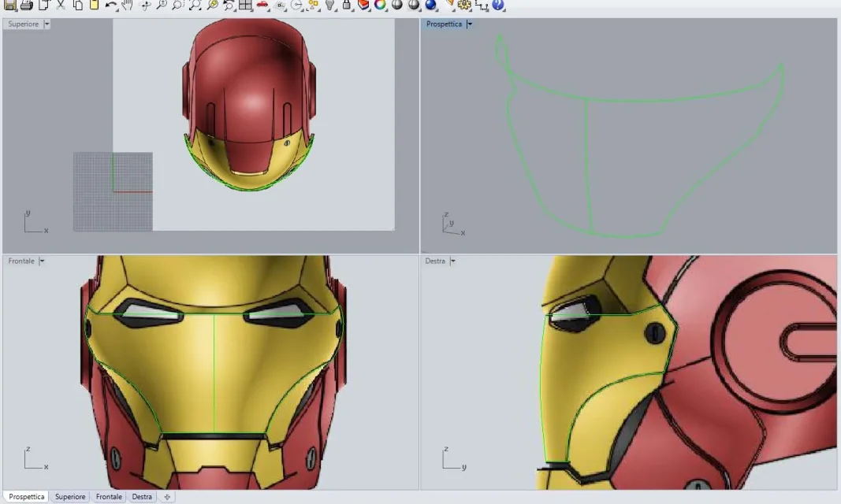
Task: Open the Destra viewport dropdown arrow
Action: tap(452, 261)
